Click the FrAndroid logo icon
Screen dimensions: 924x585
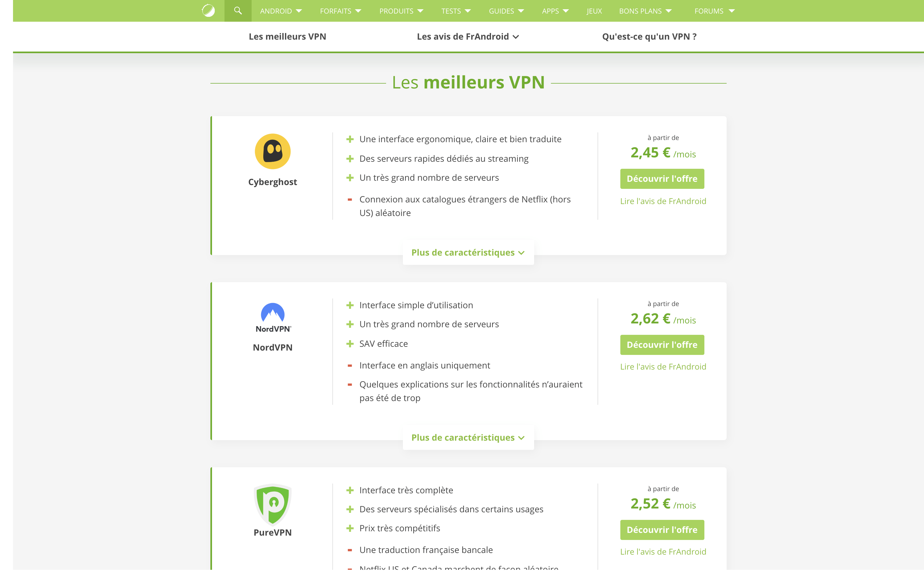click(208, 11)
